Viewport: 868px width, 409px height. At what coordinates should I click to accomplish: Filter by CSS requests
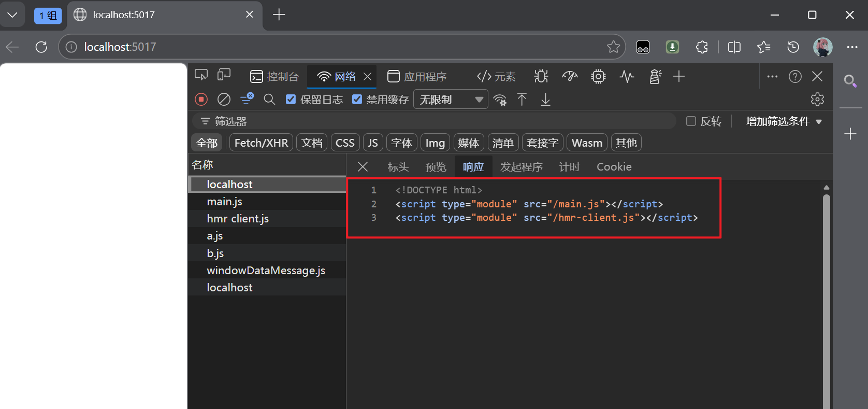click(345, 143)
